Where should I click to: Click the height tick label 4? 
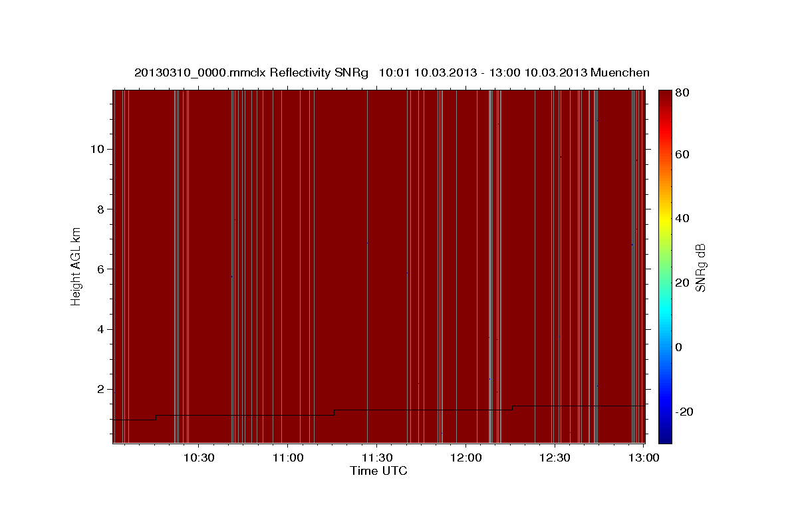coord(101,329)
